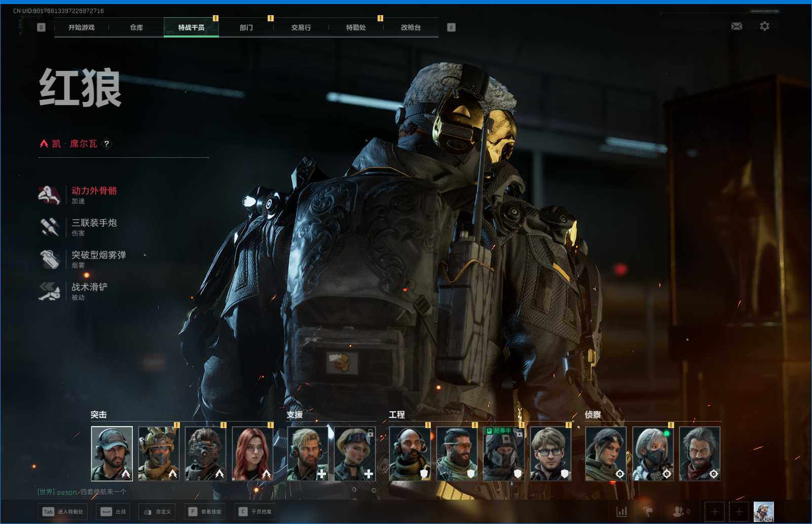Screen dimensions: 812x524
Task: Open the 交易行 tab
Action: point(301,27)
